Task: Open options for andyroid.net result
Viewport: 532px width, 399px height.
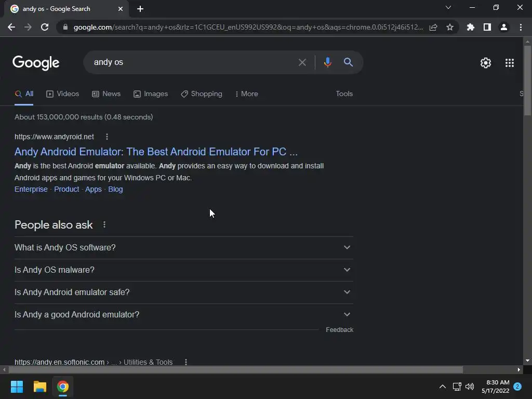Action: point(107,137)
